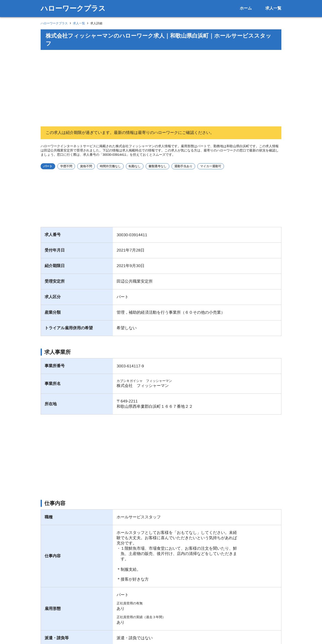
Task: Click the 求人区分 label
Action: tap(53, 297)
